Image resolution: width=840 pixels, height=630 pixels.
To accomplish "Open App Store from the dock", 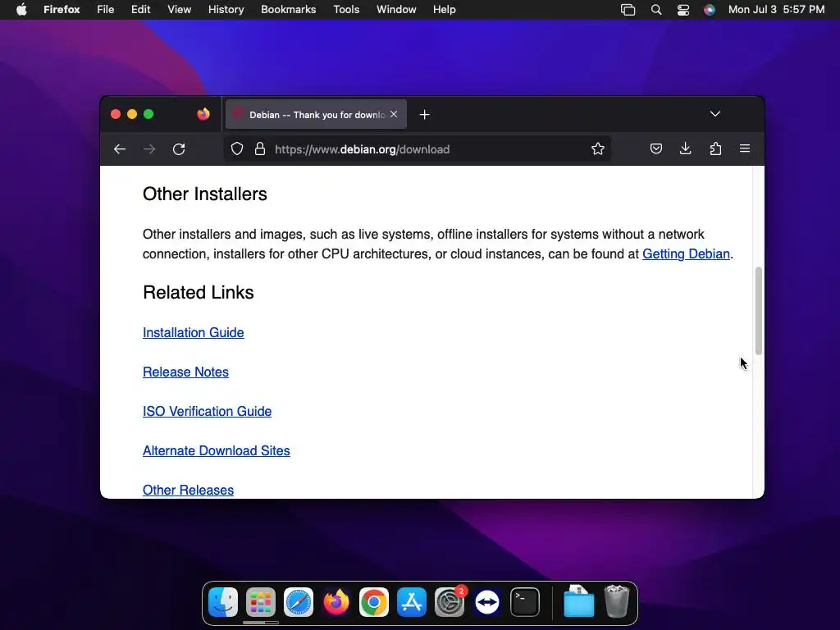I will [412, 602].
